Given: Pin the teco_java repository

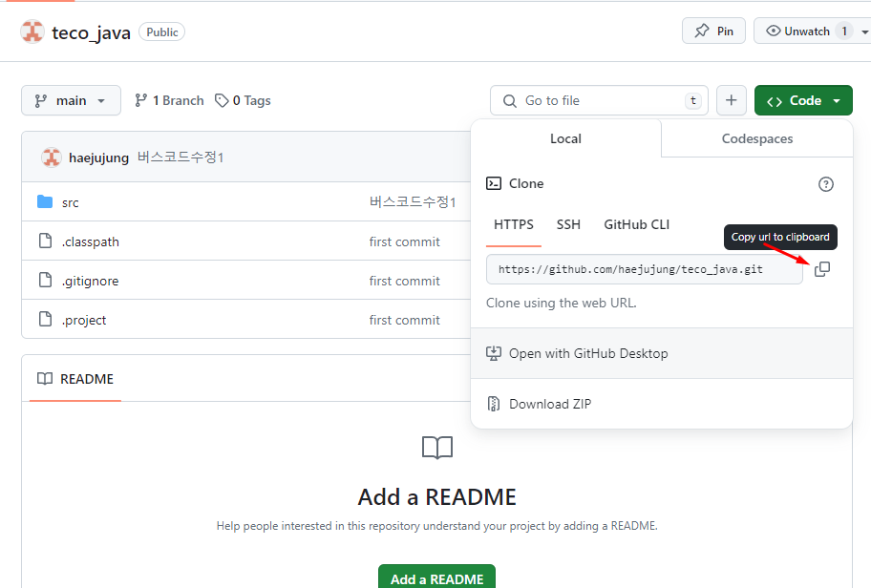Looking at the screenshot, I should 713,31.
